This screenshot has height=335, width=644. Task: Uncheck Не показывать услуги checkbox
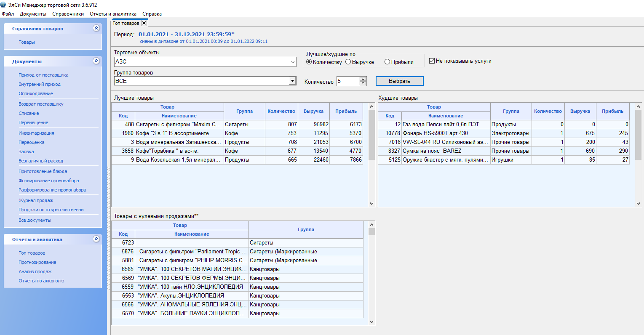coord(432,61)
